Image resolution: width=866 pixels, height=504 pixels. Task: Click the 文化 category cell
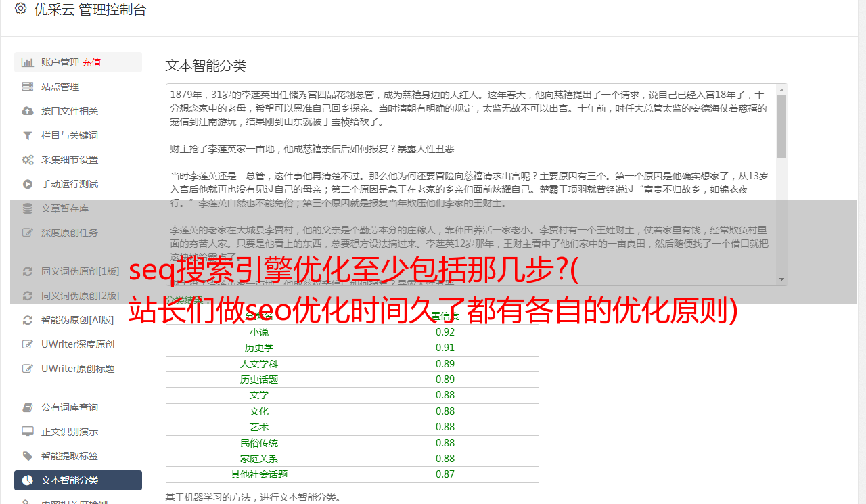point(259,411)
